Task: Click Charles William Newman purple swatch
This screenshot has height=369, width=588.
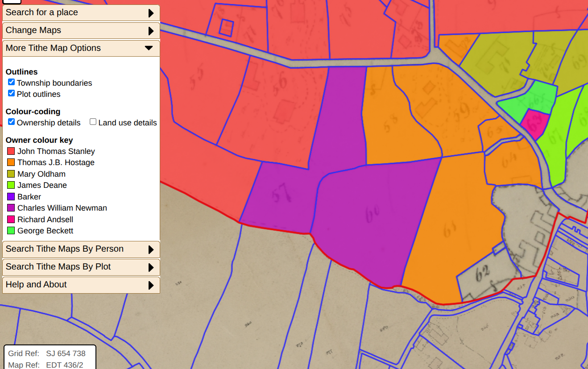Action: [11, 208]
